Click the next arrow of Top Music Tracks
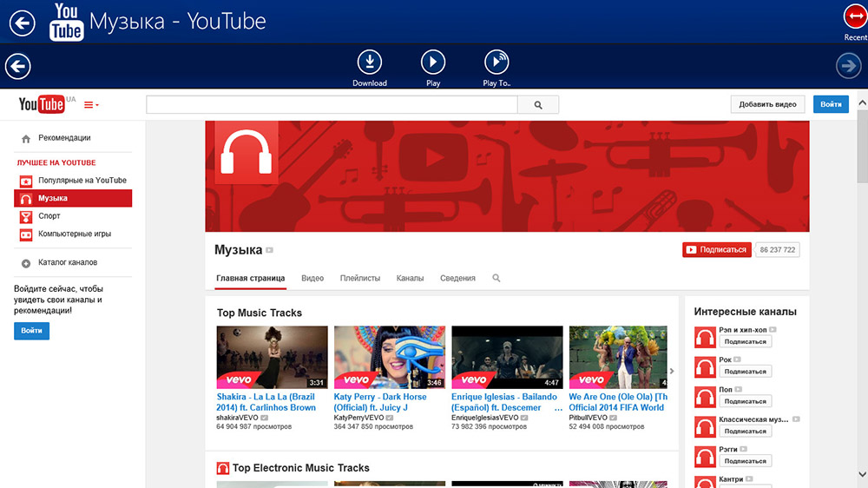Screen dimensions: 868x488 tap(672, 371)
